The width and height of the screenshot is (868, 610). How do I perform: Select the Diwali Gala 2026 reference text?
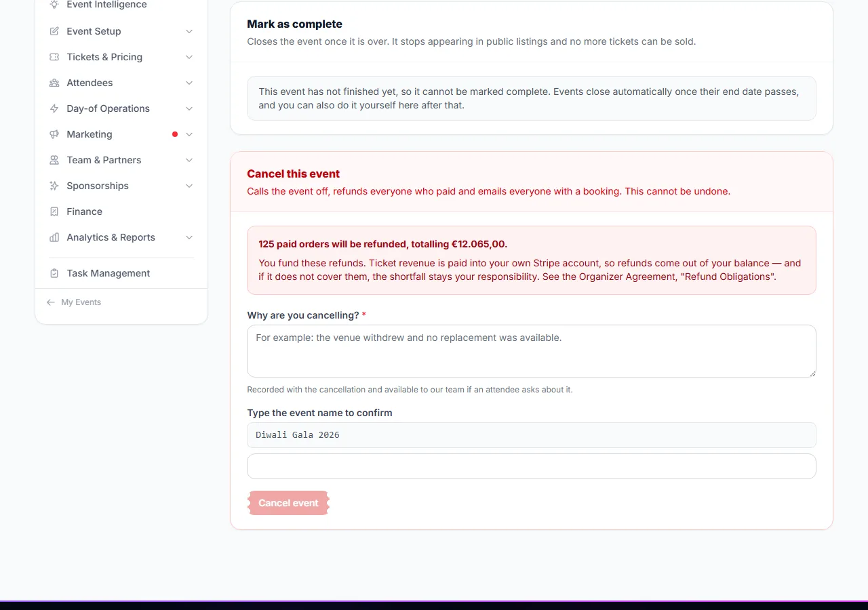coord(298,435)
